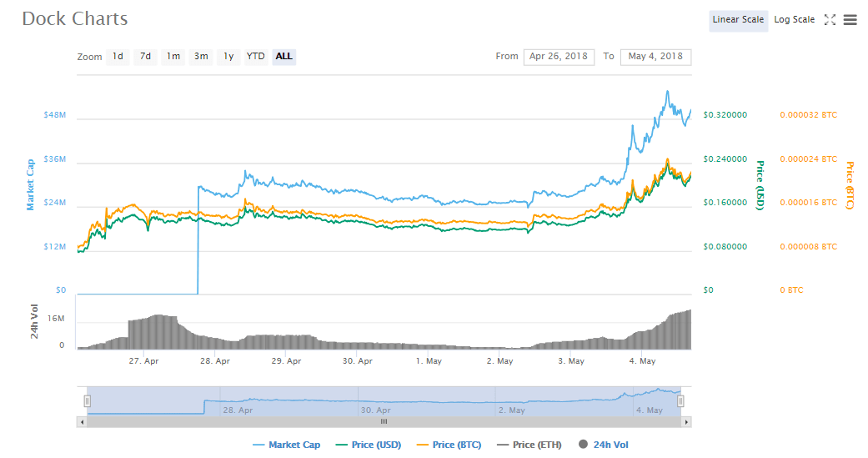The width and height of the screenshot is (868, 458).
Task: Toggle 24h Vol series in legend
Action: pos(604,445)
